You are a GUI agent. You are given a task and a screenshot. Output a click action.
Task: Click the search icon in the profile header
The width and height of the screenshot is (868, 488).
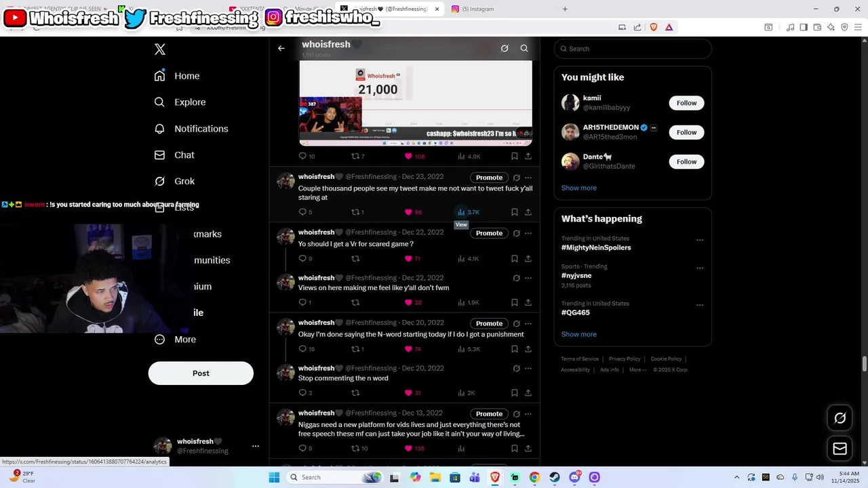(x=524, y=48)
